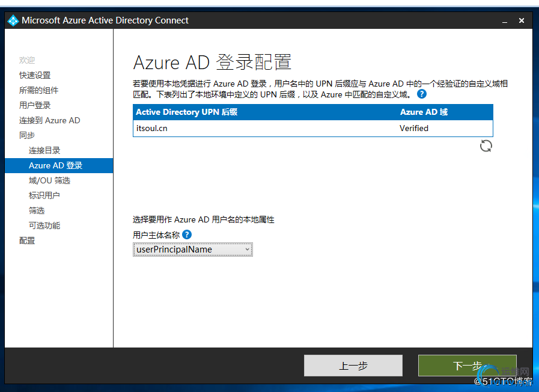Go to 欢迎 step in sidebar
The height and width of the screenshot is (392, 539).
click(27, 60)
